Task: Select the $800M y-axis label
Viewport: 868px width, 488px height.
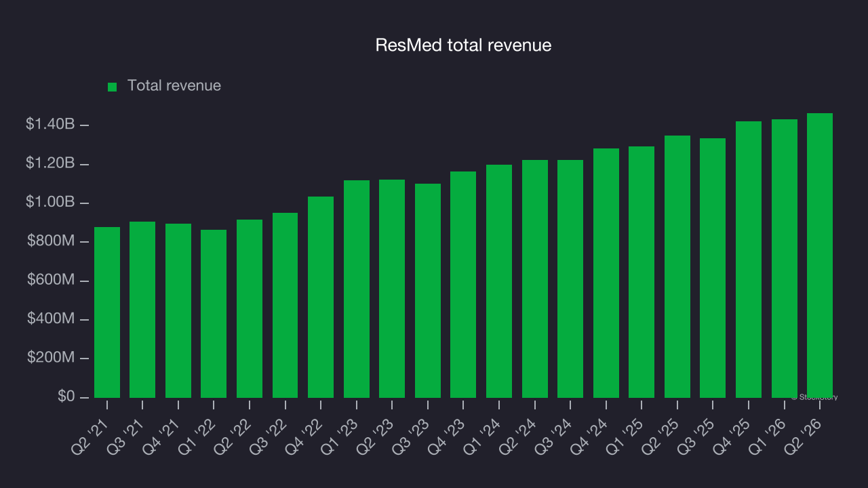Action: click(51, 241)
